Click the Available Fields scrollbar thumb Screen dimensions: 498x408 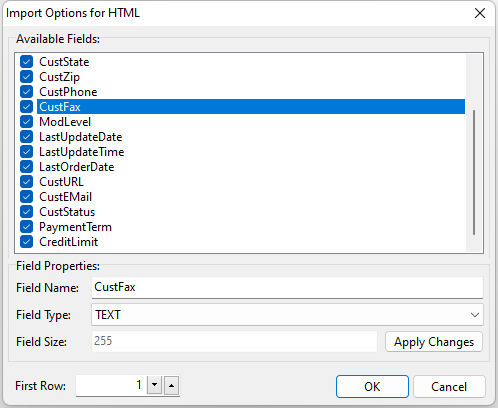click(474, 172)
